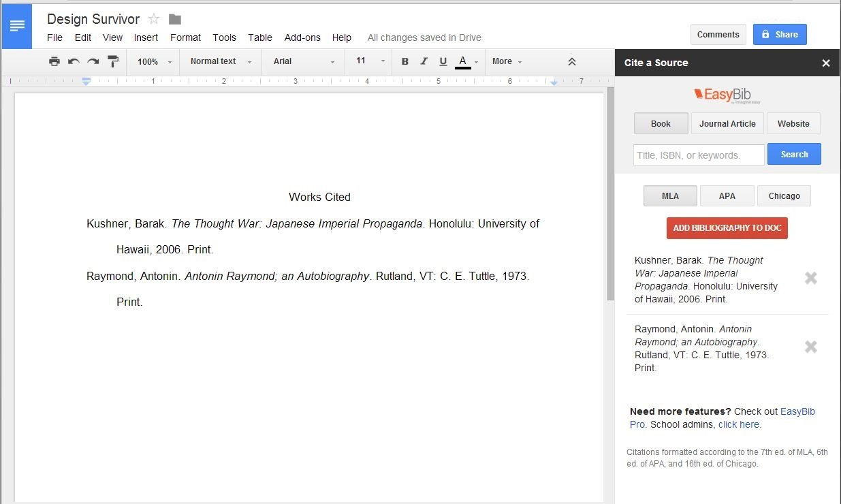Open the zoom 100% dropdown

[155, 61]
